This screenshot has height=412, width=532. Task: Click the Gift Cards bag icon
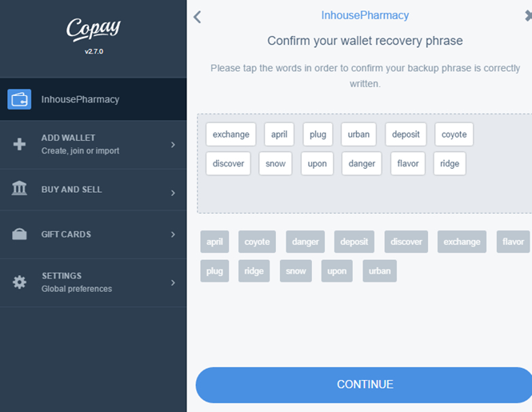[19, 234]
